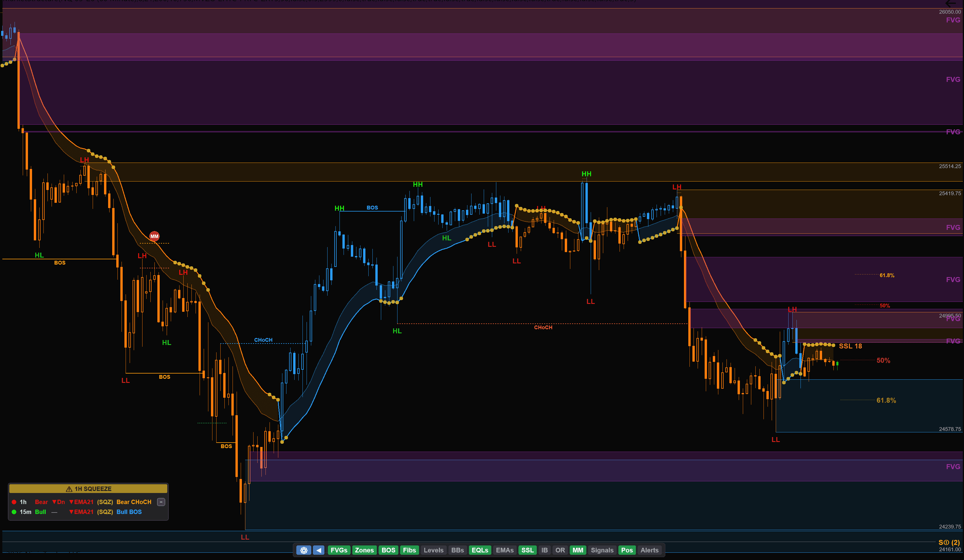964x560 pixels.
Task: Click the MM toolbar item
Action: pos(578,550)
